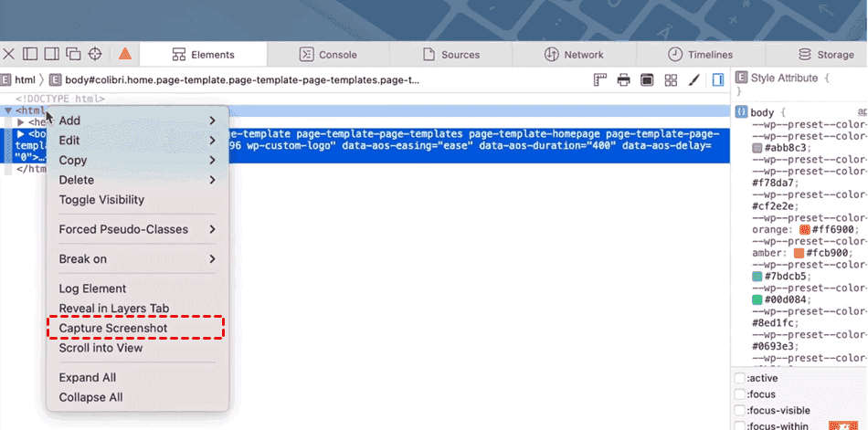The height and width of the screenshot is (430, 868).
Task: Open the Timelines tab
Action: coord(701,55)
